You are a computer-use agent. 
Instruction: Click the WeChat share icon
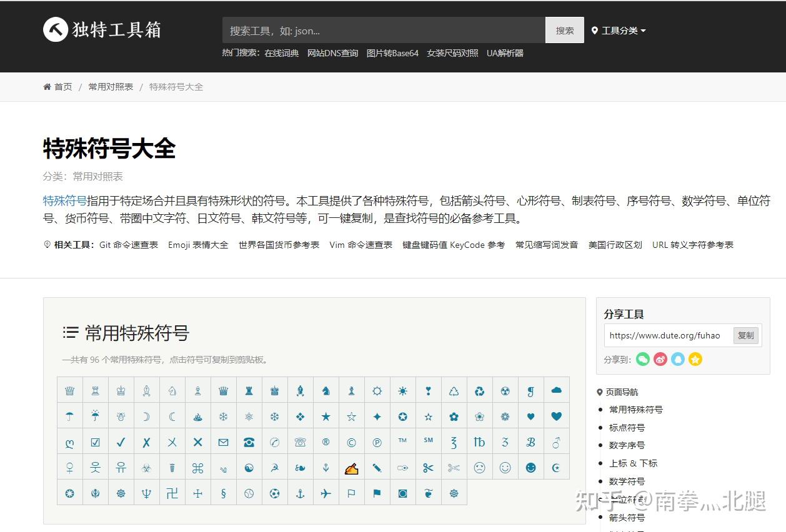coord(642,359)
